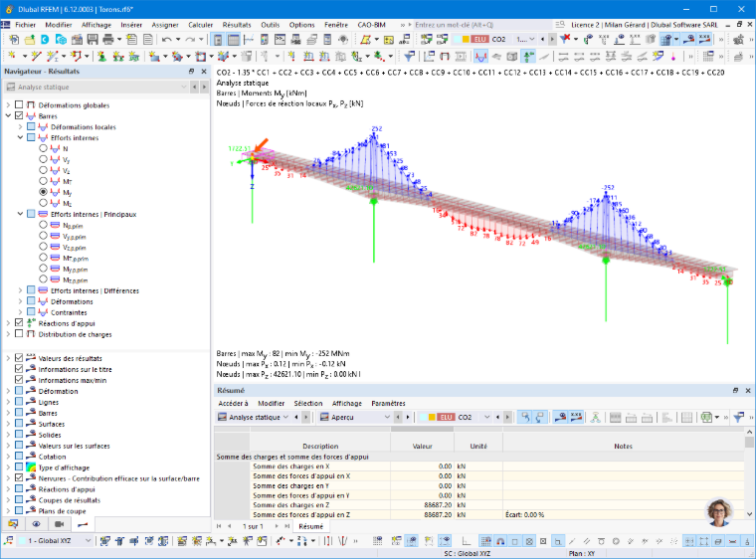
Task: Click the Redo arrow icon
Action: pos(190,40)
